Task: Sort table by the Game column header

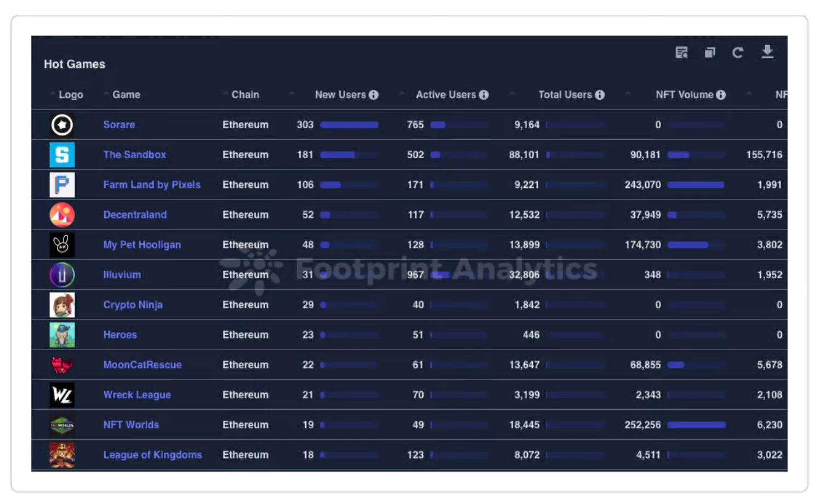Action: pyautogui.click(x=126, y=95)
